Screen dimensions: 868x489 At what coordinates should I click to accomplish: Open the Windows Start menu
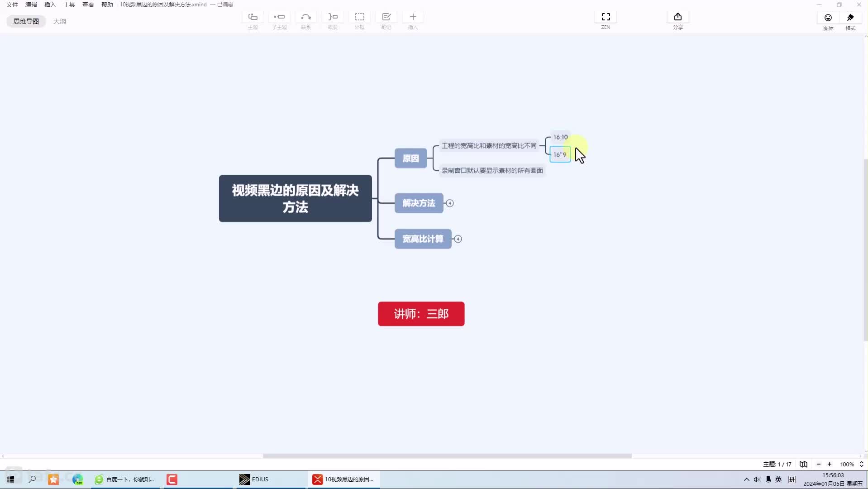[10, 479]
